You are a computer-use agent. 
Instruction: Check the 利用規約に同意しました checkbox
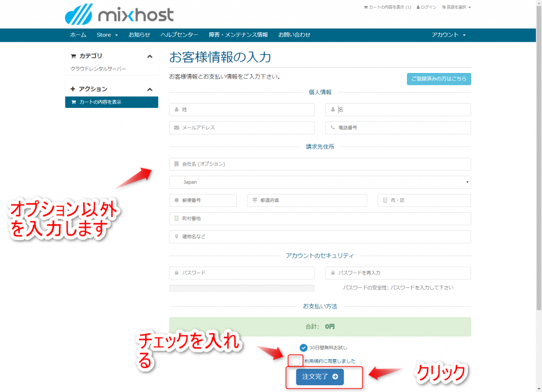[296, 361]
